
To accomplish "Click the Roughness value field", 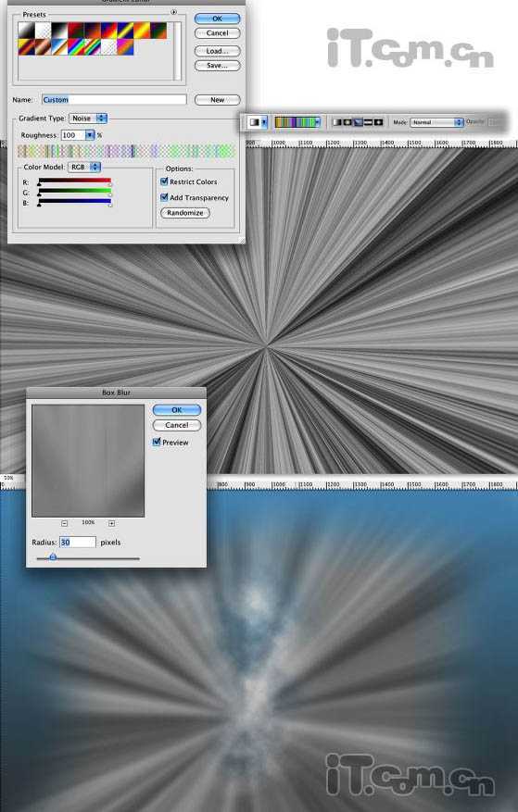I will pos(73,135).
